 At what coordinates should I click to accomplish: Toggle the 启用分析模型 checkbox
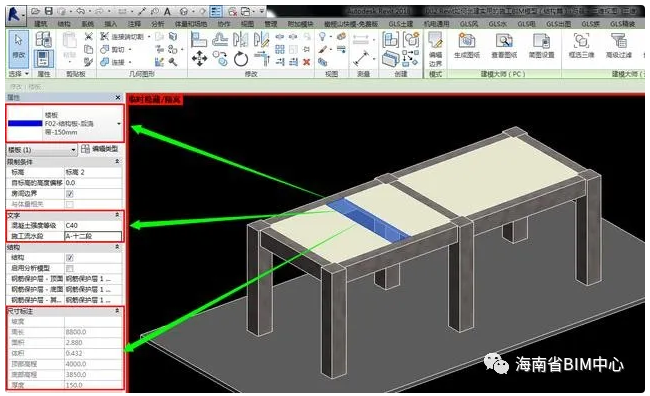coord(70,268)
